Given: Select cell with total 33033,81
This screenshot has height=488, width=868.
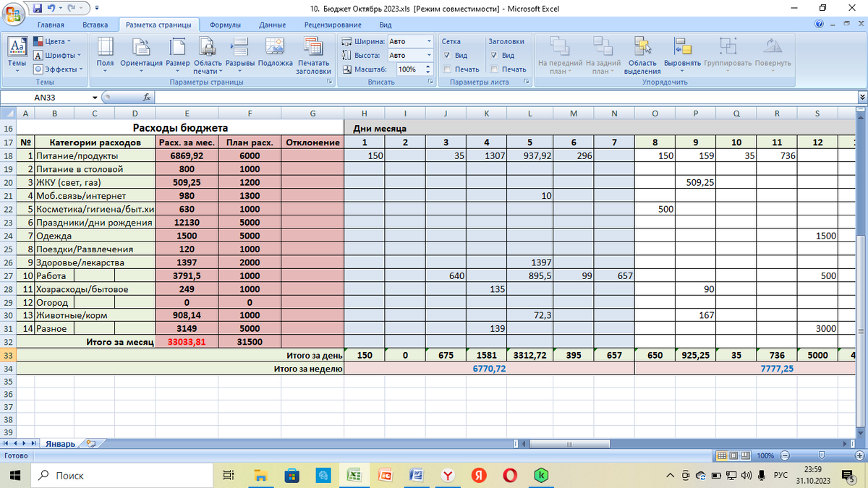Looking at the screenshot, I should tap(187, 342).
